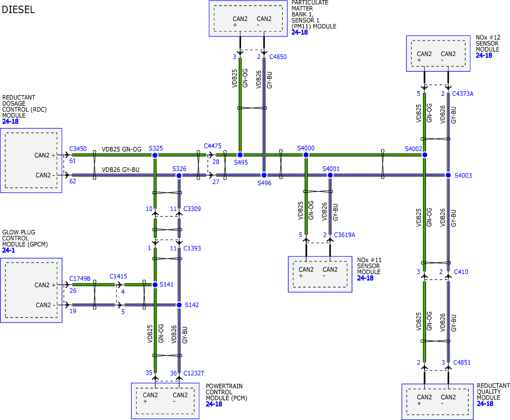Open 24-1 link for Glow Plug module
This screenshot has width=510, height=420.
coord(8,250)
